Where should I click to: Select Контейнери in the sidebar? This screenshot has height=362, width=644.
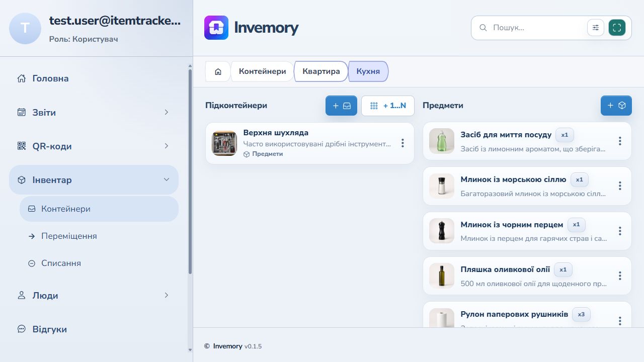point(99,209)
